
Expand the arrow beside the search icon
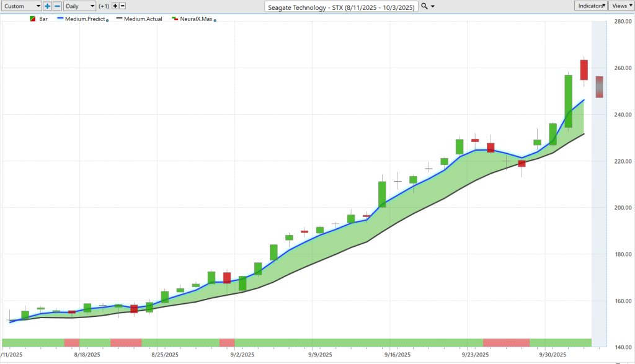click(433, 6)
